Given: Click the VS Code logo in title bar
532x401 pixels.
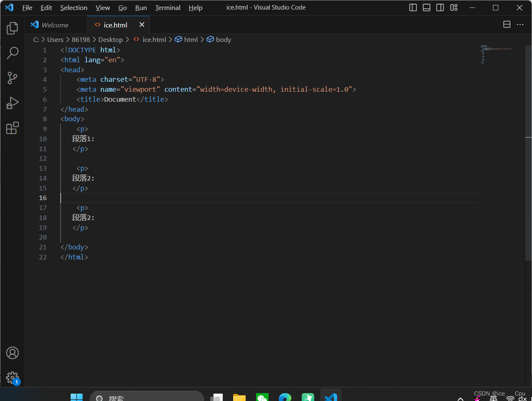Looking at the screenshot, I should coord(9,7).
